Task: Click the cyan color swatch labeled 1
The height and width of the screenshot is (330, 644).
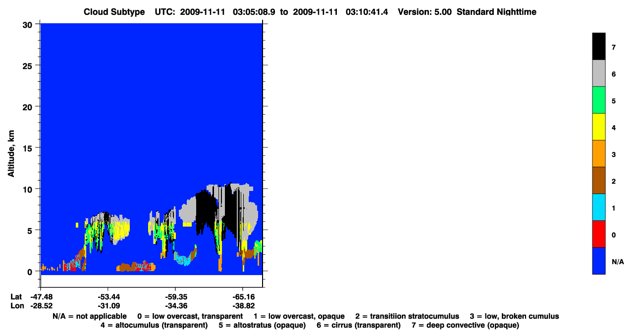Action: click(x=598, y=207)
